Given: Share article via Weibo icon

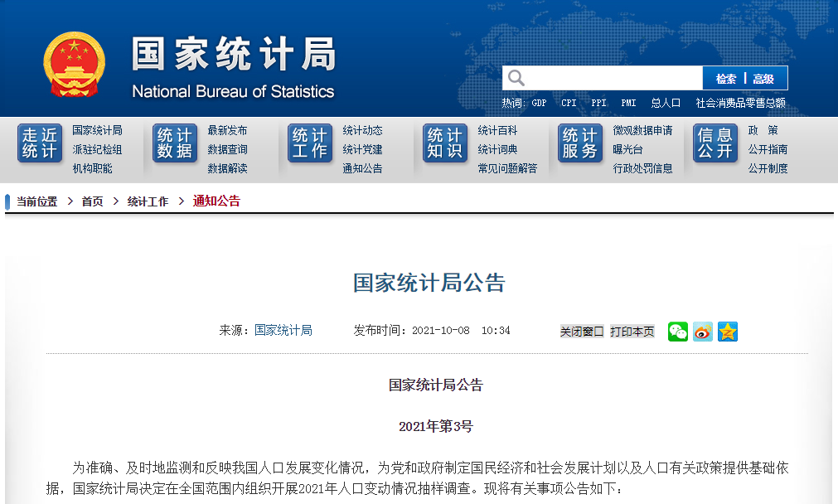Looking at the screenshot, I should (x=703, y=332).
